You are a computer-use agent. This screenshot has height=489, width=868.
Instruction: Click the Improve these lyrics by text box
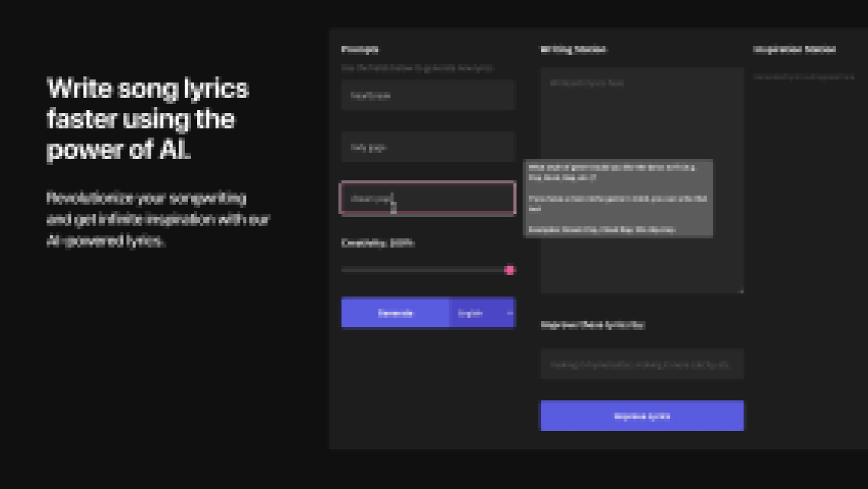point(642,364)
